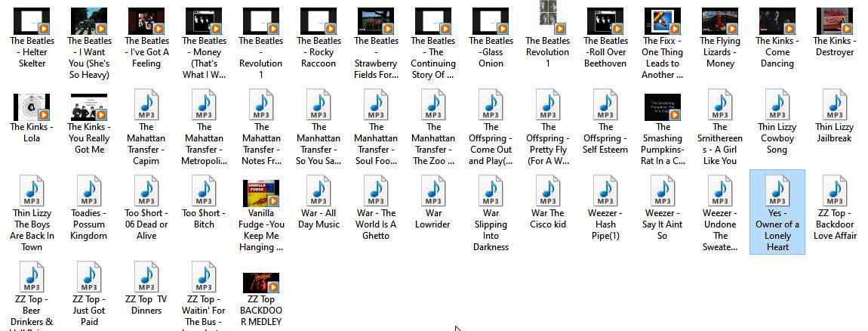The width and height of the screenshot is (868, 331).
Task: Select The Manhattan Transfer - The Zoo MP3 icon
Action: coord(433,105)
